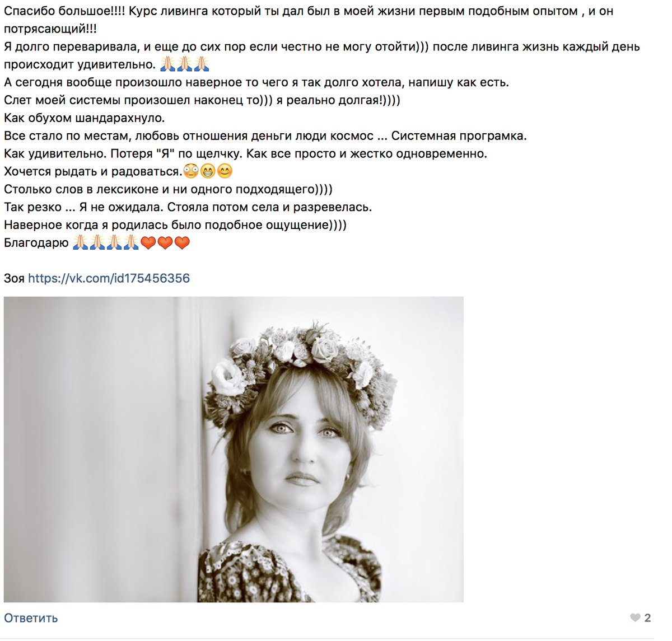Like the comment using the heart icon
Image resolution: width=672 pixels, height=641 pixels.
point(635,617)
